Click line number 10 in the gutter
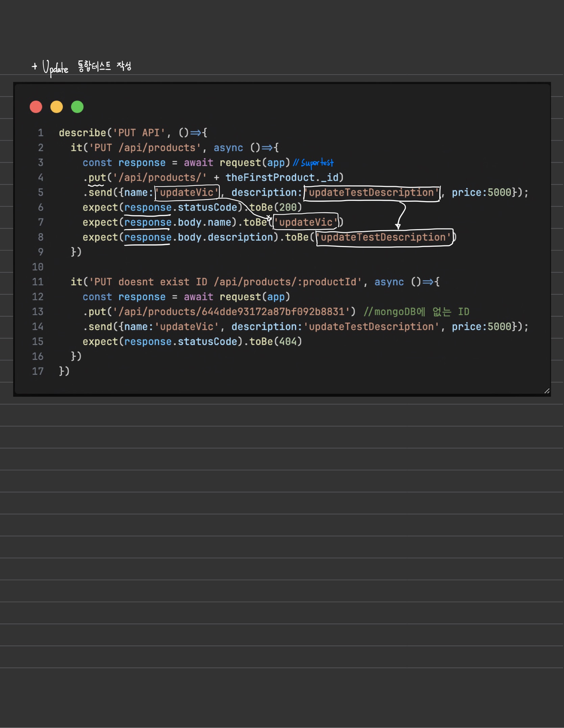This screenshot has height=728, width=564. coord(38,267)
